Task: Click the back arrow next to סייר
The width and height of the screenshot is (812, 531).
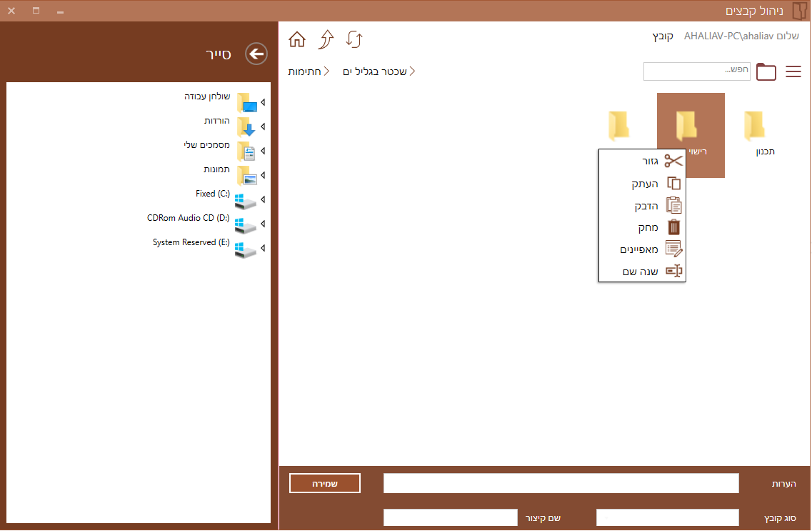Action: pos(256,54)
